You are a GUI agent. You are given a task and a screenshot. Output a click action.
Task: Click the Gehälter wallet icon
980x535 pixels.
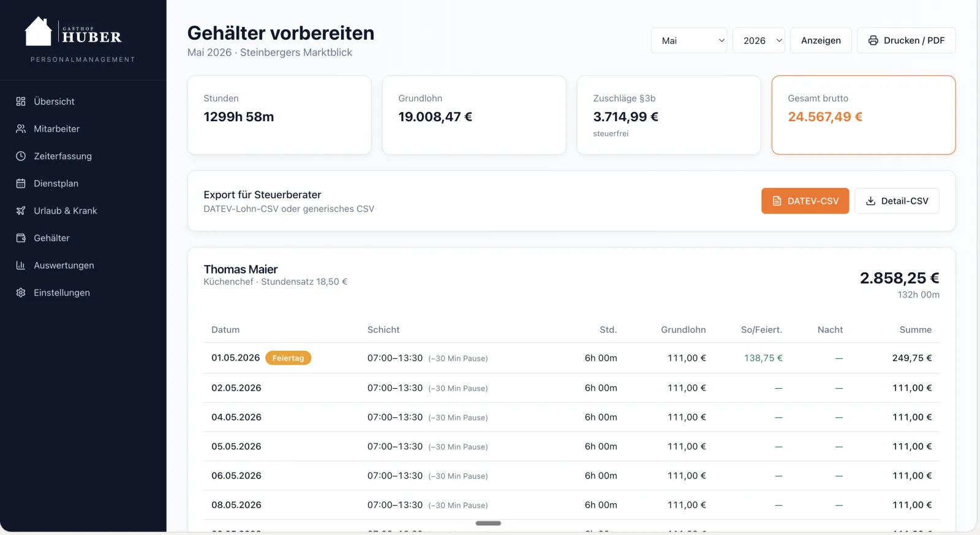(21, 238)
